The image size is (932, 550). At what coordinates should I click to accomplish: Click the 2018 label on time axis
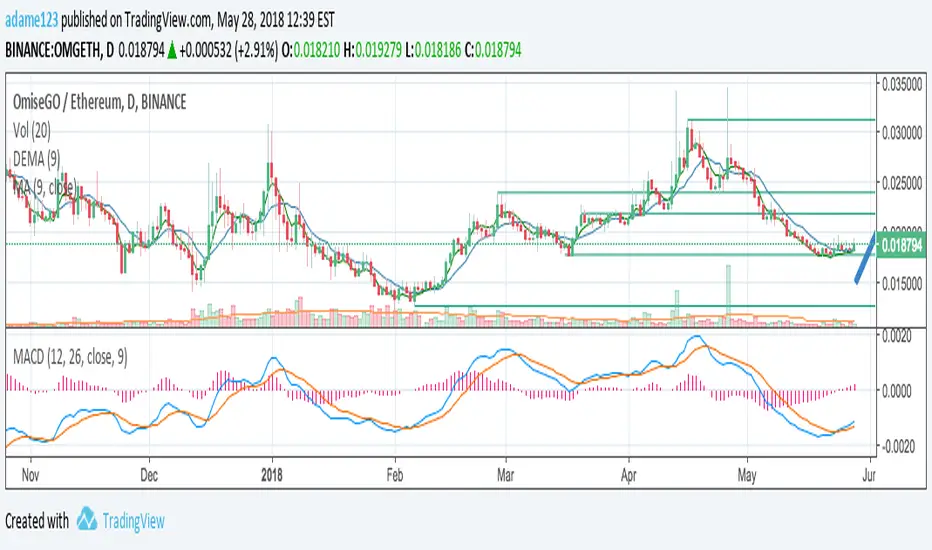click(272, 475)
